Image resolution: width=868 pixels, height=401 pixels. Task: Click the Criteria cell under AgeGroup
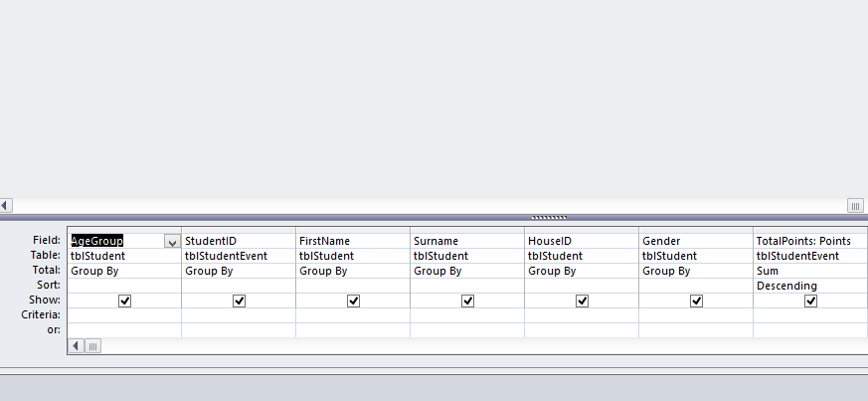point(124,315)
